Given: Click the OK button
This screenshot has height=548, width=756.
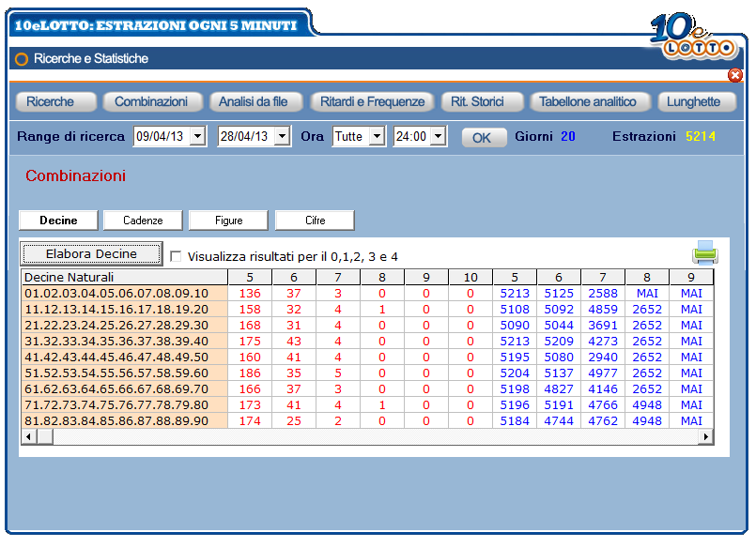Looking at the screenshot, I should (x=484, y=138).
